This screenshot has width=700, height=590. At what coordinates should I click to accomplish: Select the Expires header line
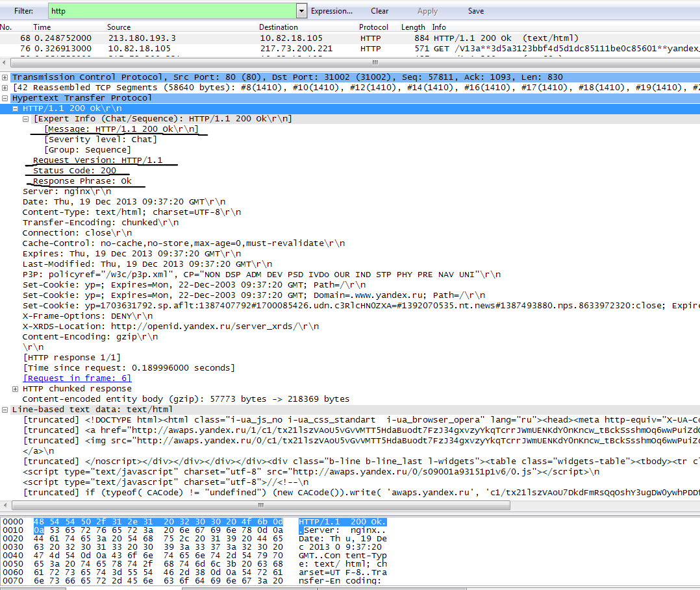pos(132,254)
